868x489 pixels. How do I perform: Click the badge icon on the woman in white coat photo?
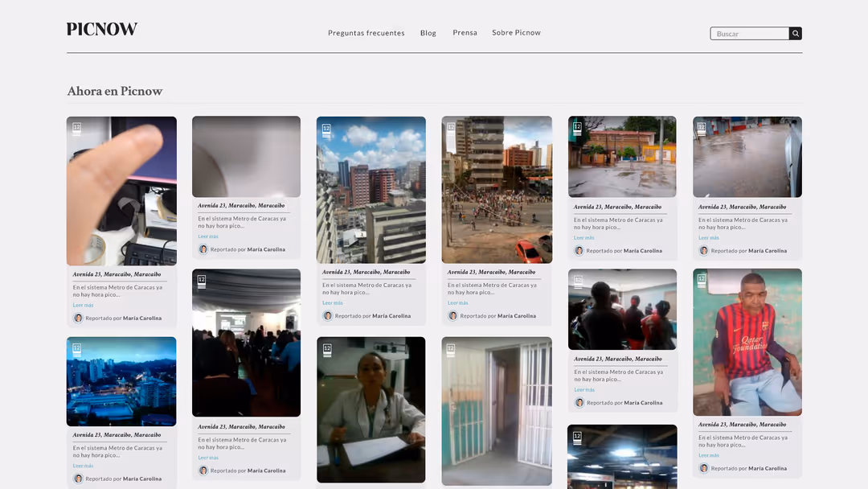click(x=327, y=350)
